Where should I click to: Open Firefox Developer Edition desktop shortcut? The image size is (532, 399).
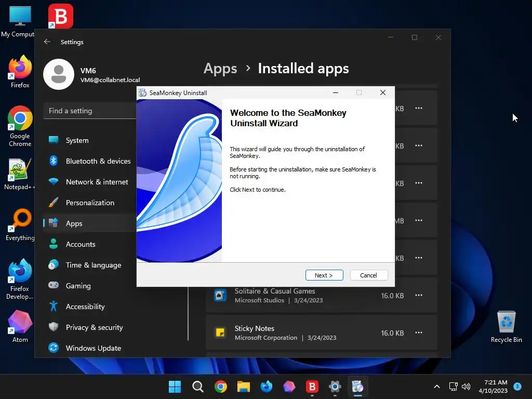point(20,279)
